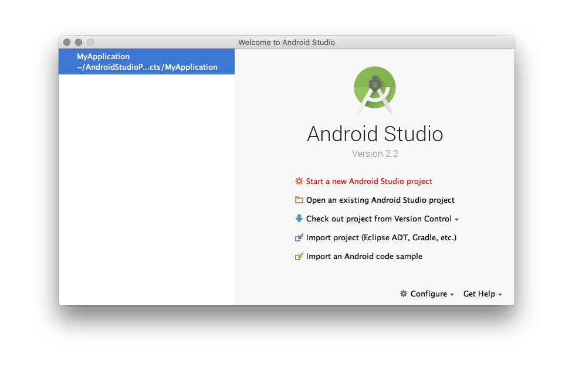The height and width of the screenshot is (392, 579).
Task: Import project (Eclipse ADT, Gradle, etc.)
Action: click(x=381, y=237)
